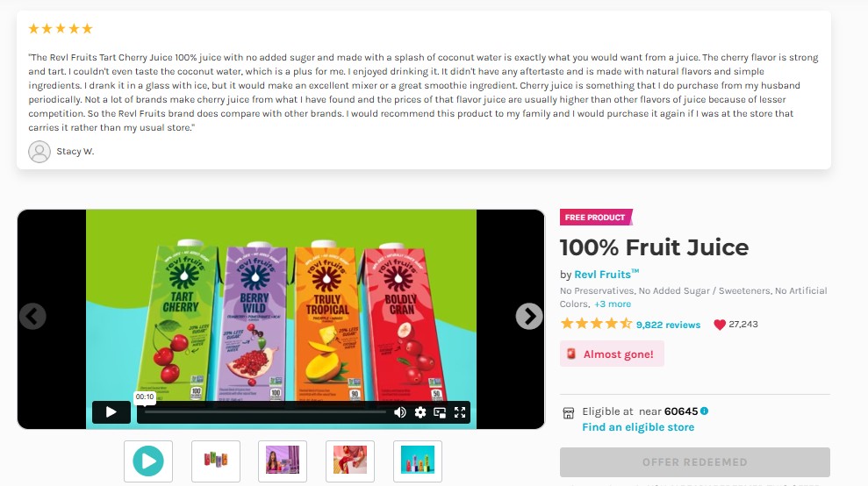The image size is (868, 486).
Task: Expand the +3 more attributes link
Action: (x=613, y=304)
